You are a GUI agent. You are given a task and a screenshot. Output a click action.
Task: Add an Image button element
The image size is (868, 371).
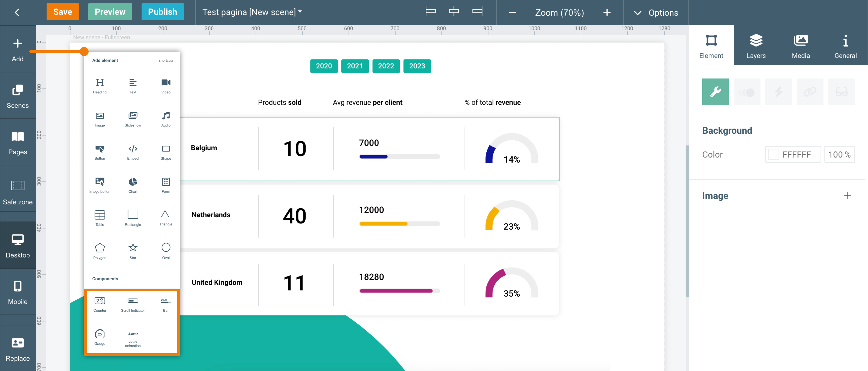100,185
